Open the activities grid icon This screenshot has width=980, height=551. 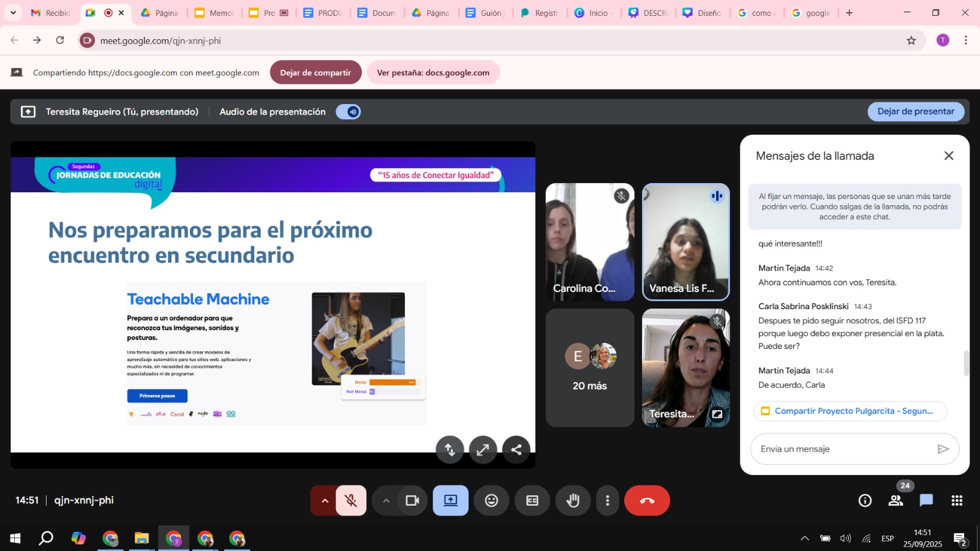point(957,501)
